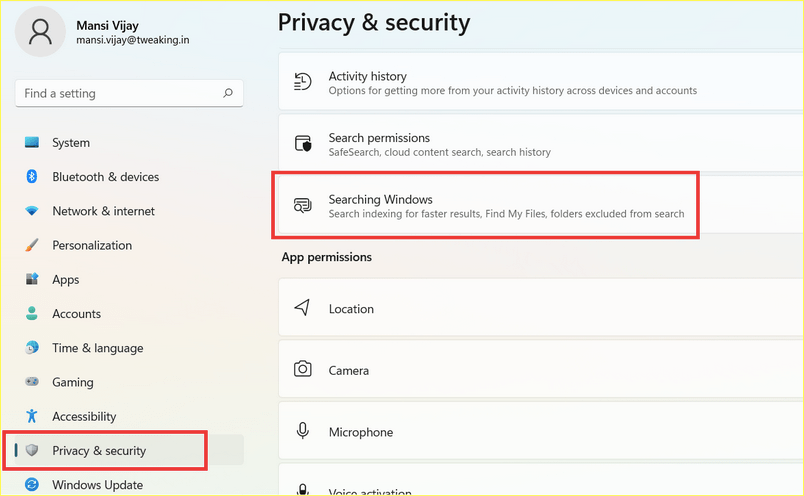Screen dimensions: 804x496
Task: Click Options for getting more description
Action: tap(513, 90)
